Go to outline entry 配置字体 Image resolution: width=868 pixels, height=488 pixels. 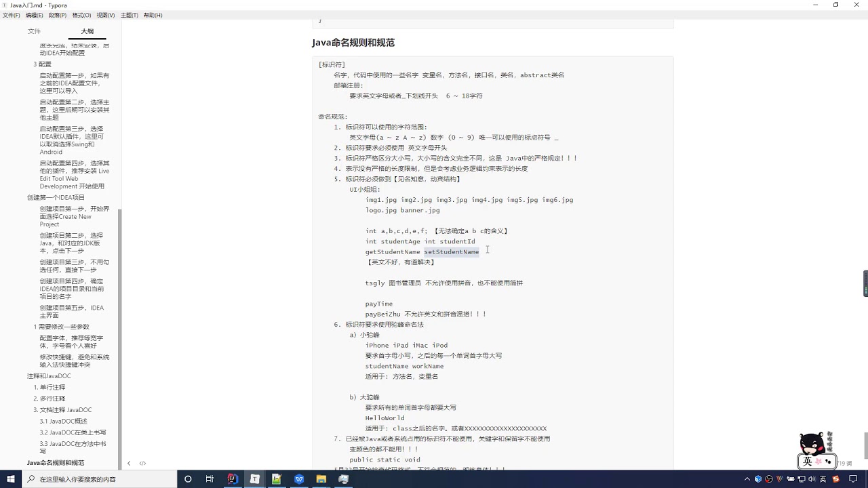tap(71, 342)
